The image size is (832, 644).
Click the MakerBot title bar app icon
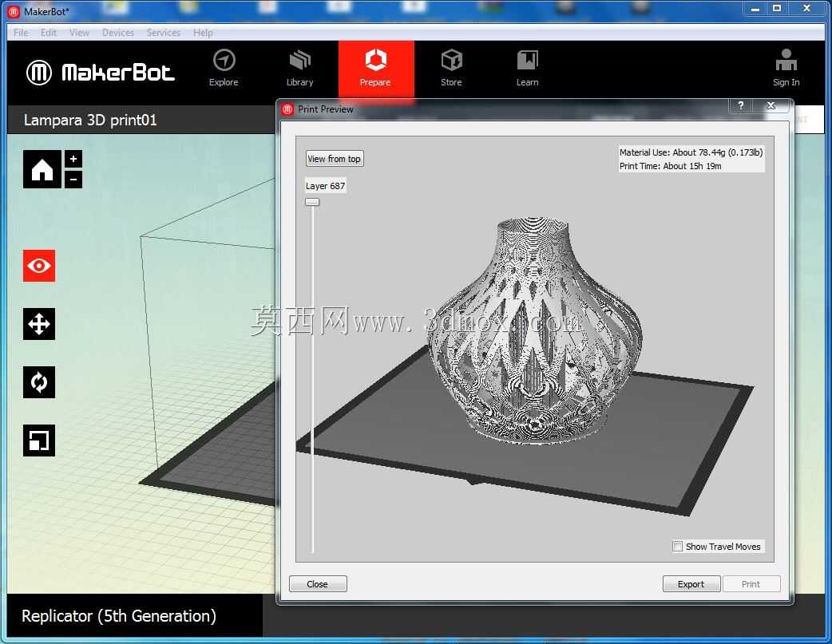click(x=14, y=11)
